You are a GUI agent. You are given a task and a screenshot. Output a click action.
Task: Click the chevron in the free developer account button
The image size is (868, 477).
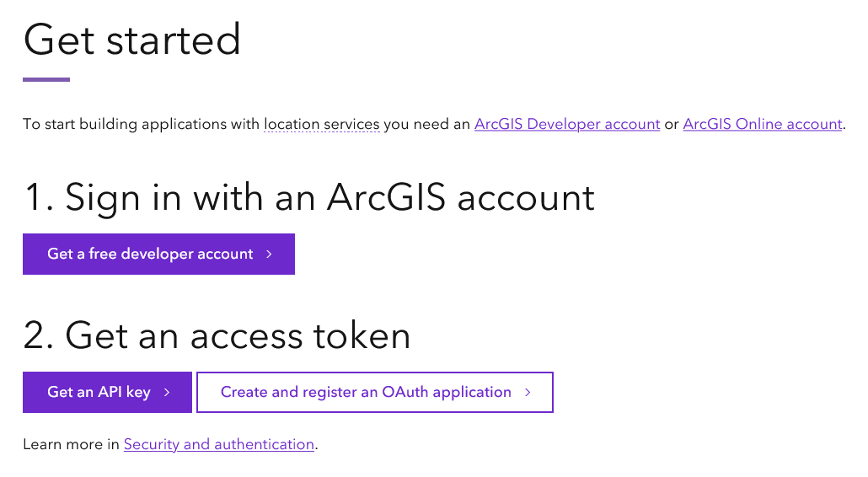click(269, 255)
